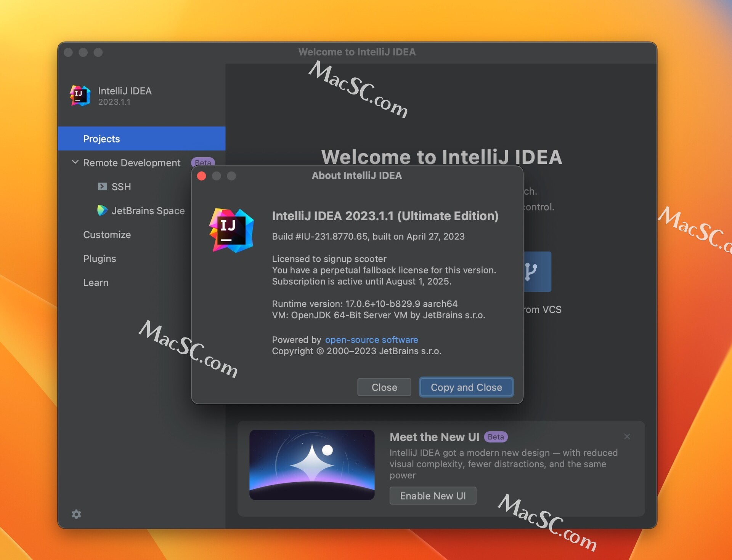The width and height of the screenshot is (732, 560).
Task: Click 'Copyright © 2000–2023 JetBrains s.r.o.' text
Action: (x=356, y=351)
